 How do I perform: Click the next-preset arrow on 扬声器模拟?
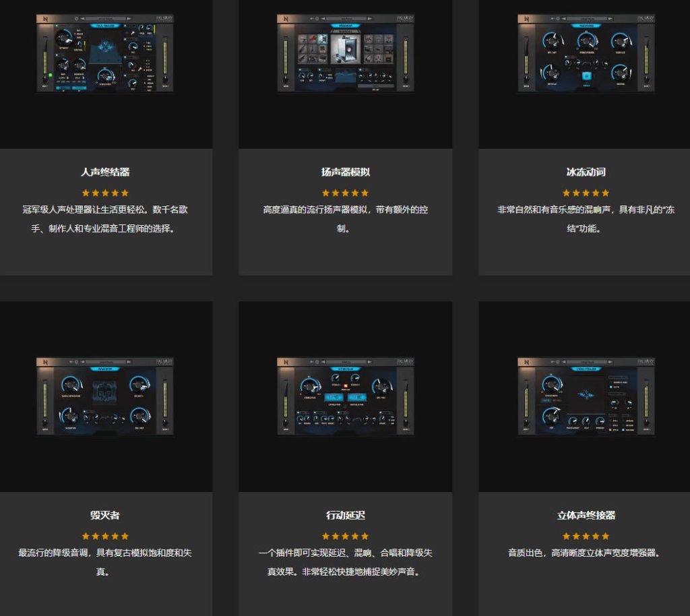pyautogui.click(x=369, y=18)
